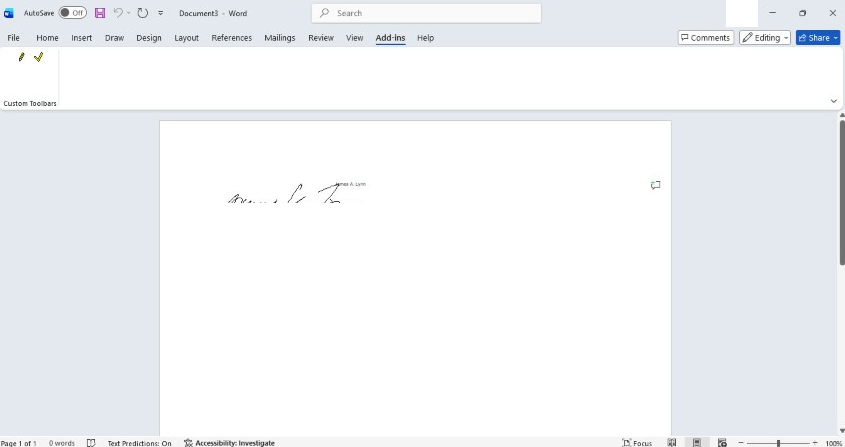Click the zoom slider handle

tap(778, 443)
